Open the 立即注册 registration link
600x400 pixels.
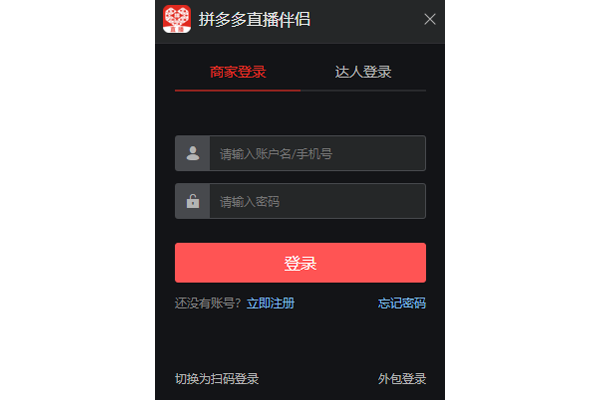tap(271, 303)
